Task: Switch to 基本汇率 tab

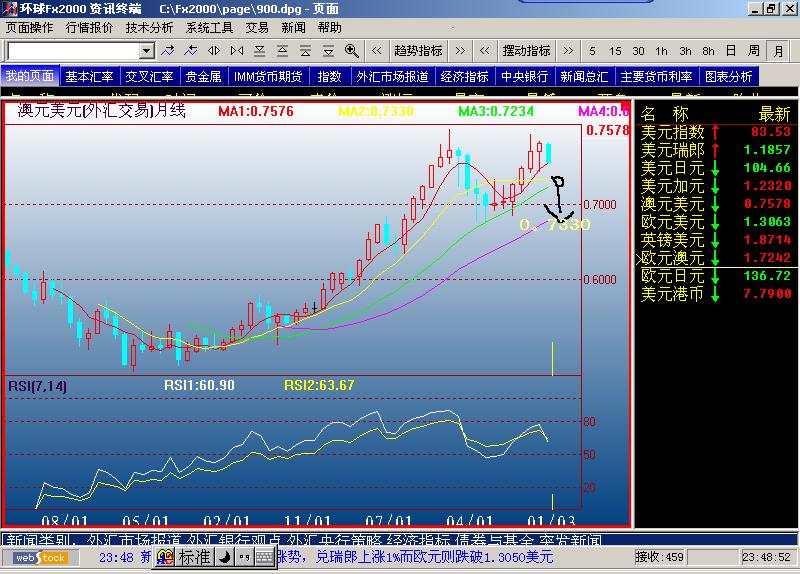Action: [x=90, y=77]
